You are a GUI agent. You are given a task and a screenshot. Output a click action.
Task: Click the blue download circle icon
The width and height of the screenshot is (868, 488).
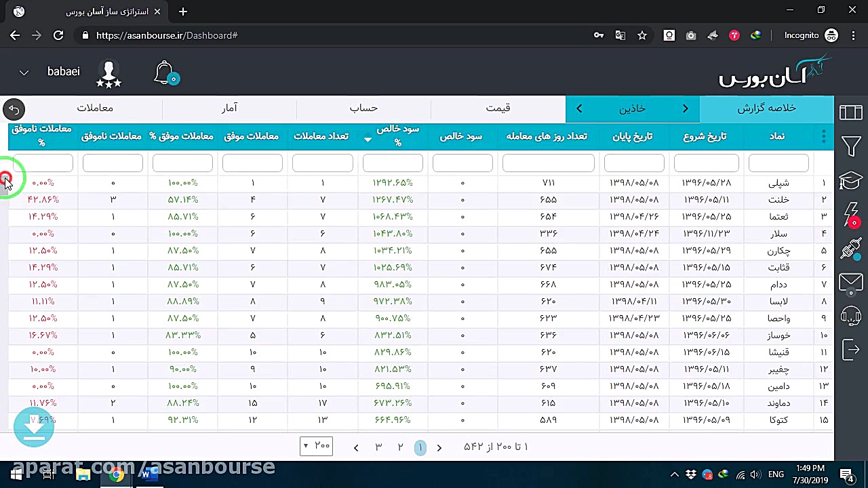pos(33,427)
